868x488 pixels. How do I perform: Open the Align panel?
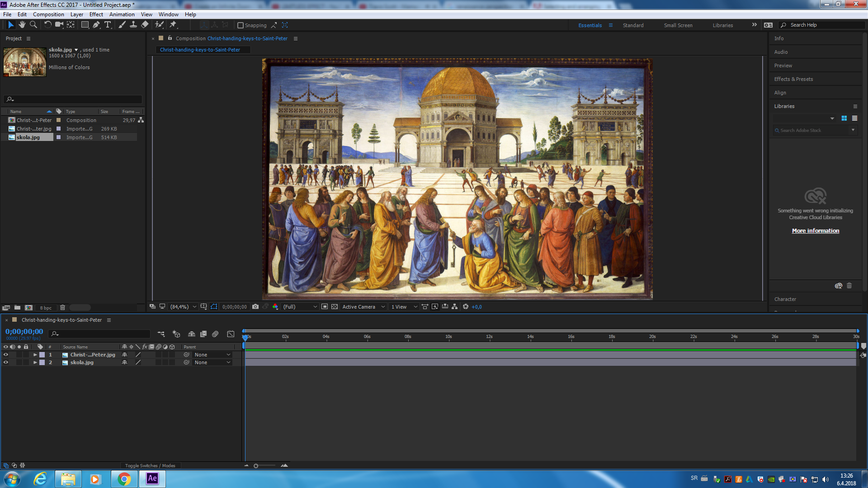click(x=780, y=93)
